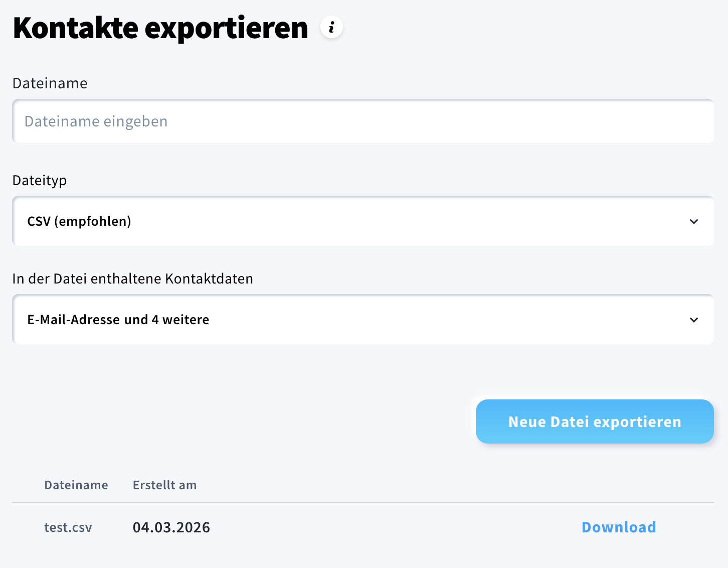Open the info tooltip beside the page title

[x=331, y=27]
